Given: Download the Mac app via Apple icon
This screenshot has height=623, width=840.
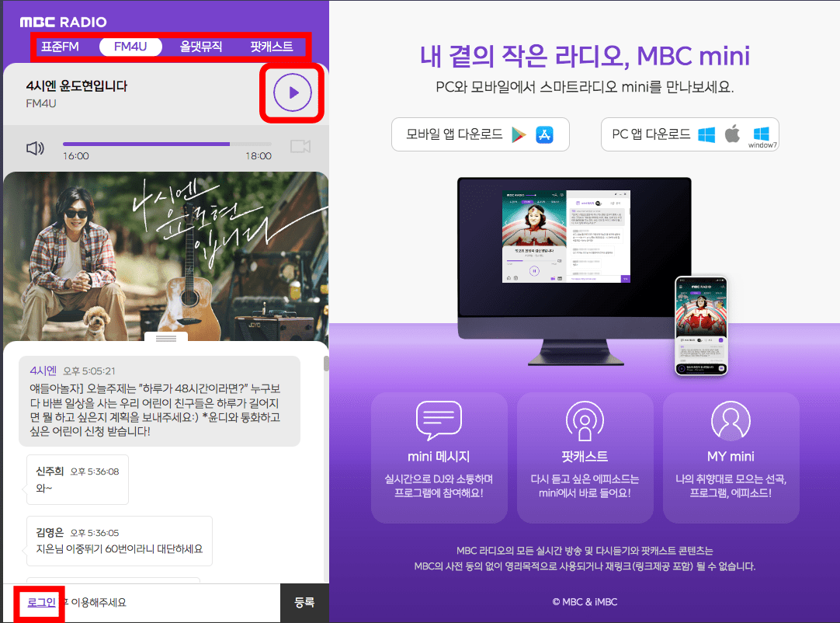Looking at the screenshot, I should click(x=732, y=134).
